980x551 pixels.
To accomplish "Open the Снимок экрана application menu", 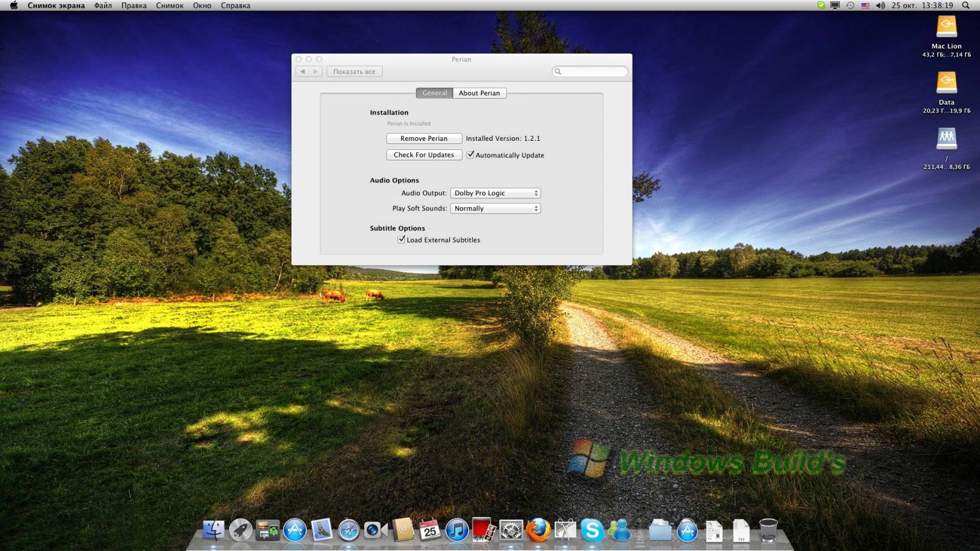I will (56, 6).
